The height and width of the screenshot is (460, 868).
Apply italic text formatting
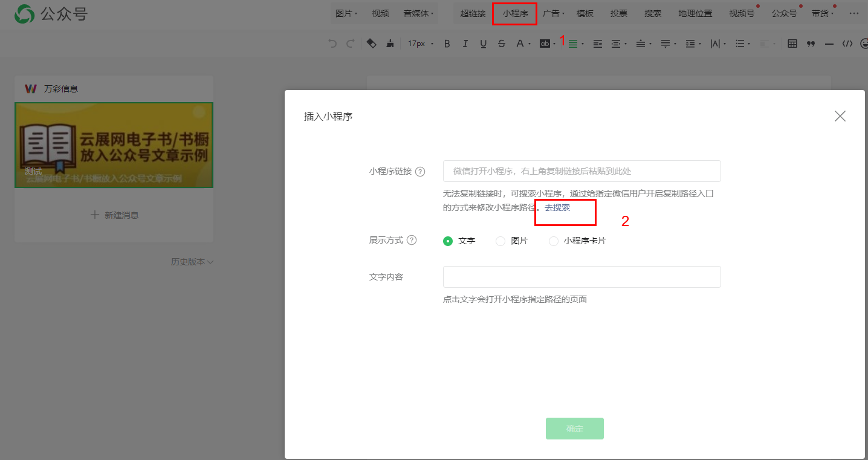pos(465,44)
